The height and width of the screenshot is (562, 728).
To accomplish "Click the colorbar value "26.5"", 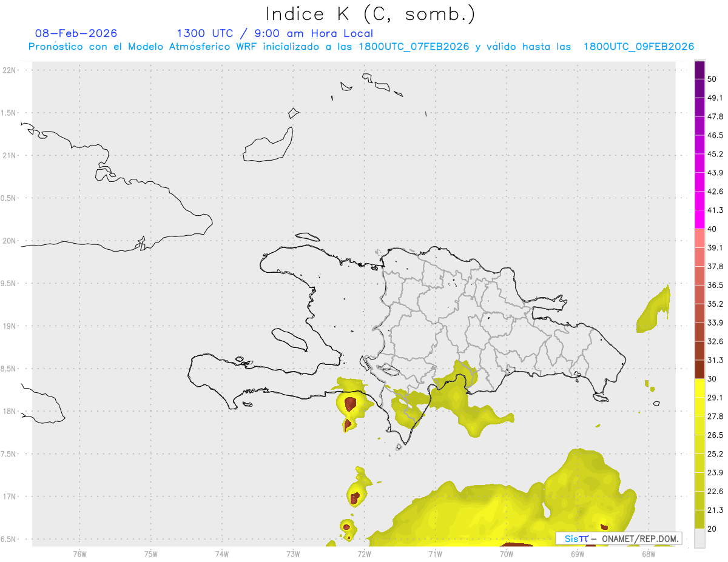I will pyautogui.click(x=715, y=435).
